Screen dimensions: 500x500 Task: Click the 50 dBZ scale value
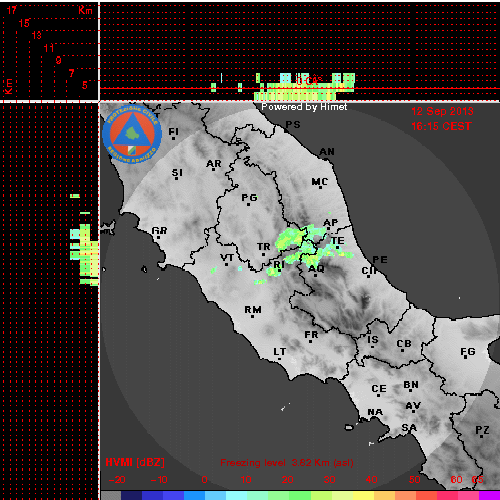pyautogui.click(x=415, y=480)
